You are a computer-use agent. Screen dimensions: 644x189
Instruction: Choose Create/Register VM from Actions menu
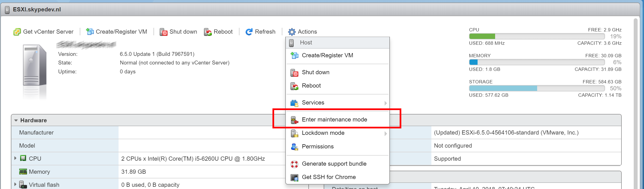pos(337,55)
